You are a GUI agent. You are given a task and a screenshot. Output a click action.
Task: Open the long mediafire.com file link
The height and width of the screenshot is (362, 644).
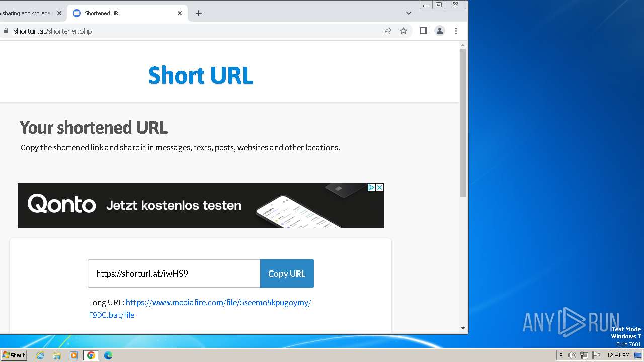[x=200, y=309]
